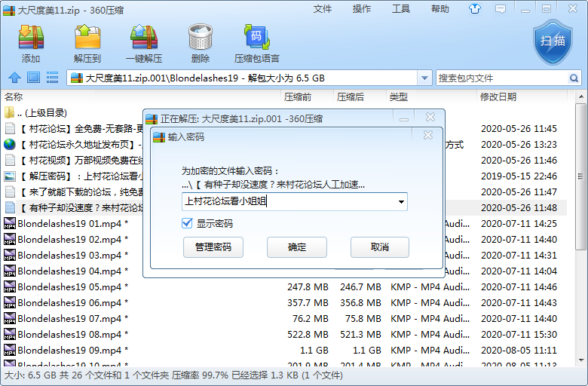Sort by 类型 column header
The width and height of the screenshot is (588, 386).
click(x=398, y=97)
